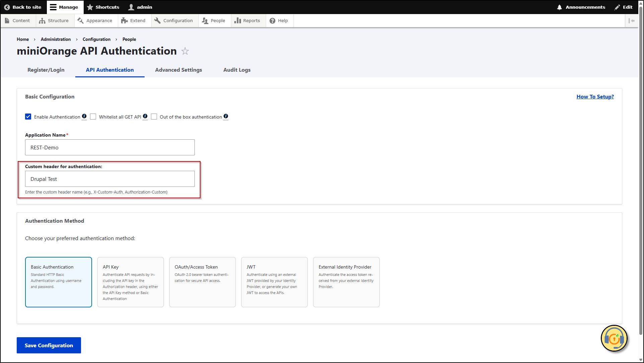
Task: Go to Administration breadcrumb
Action: click(x=56, y=39)
